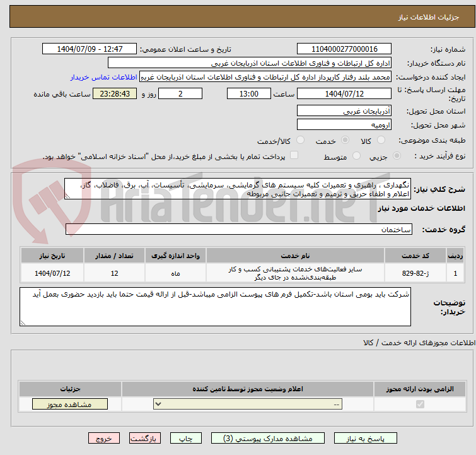Select the خدمت radio button
The image size is (476, 455).
point(345,140)
